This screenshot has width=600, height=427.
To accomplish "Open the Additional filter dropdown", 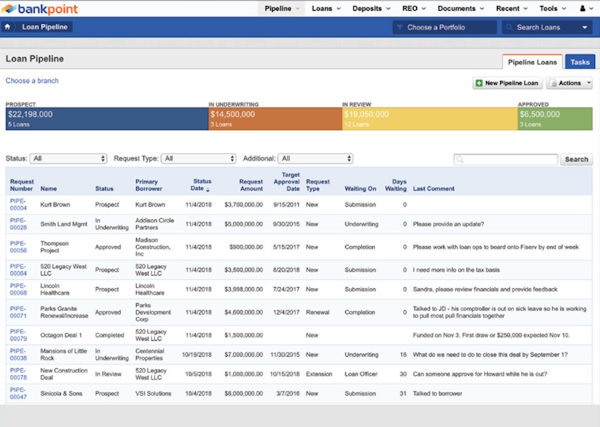I will [317, 158].
